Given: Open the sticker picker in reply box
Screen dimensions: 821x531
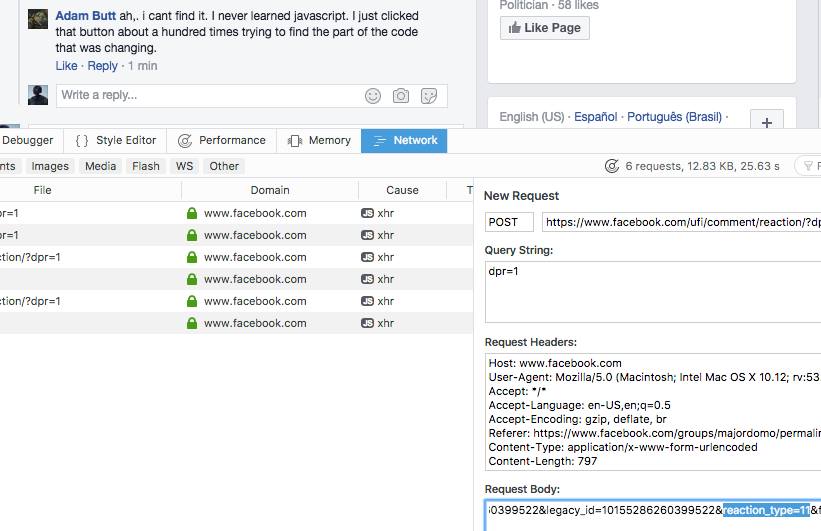Looking at the screenshot, I should [x=429, y=96].
